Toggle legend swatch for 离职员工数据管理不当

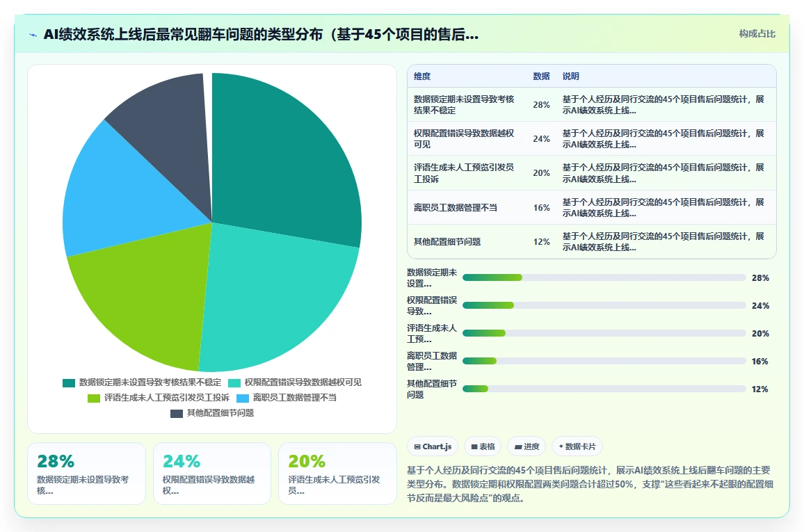click(x=243, y=398)
